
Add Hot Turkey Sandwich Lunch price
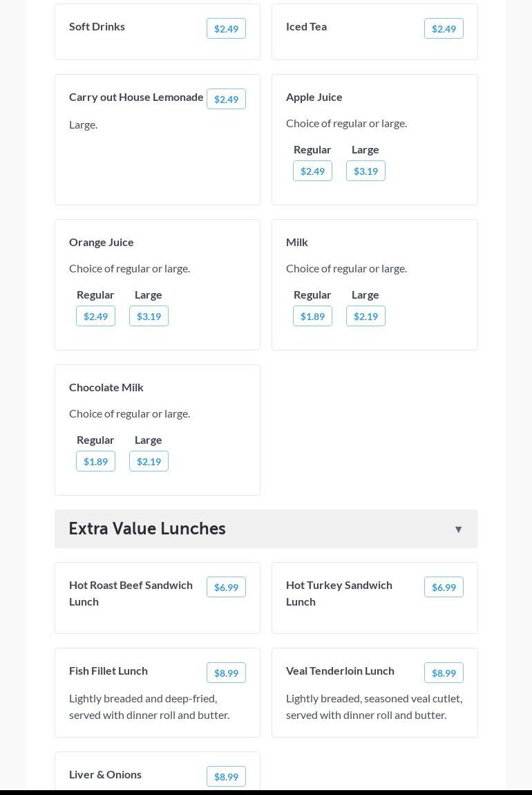click(x=444, y=587)
